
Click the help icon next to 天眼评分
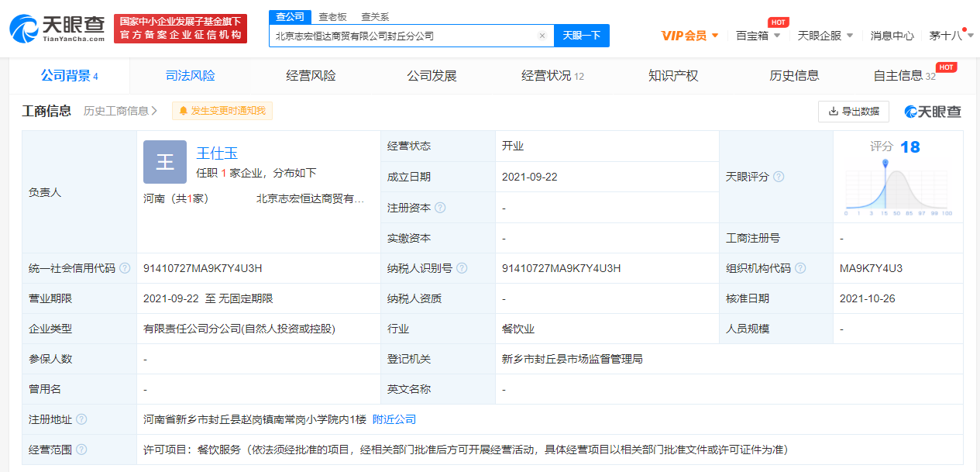click(779, 177)
